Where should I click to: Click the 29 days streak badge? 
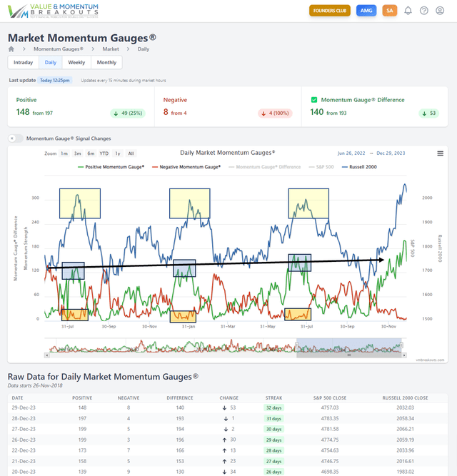[x=273, y=440]
